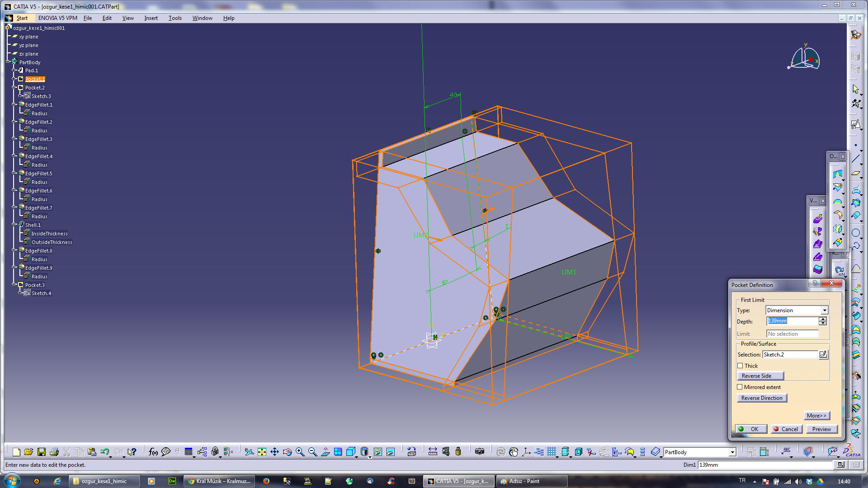
Task: Select the Fit All In view icon
Action: click(x=262, y=452)
